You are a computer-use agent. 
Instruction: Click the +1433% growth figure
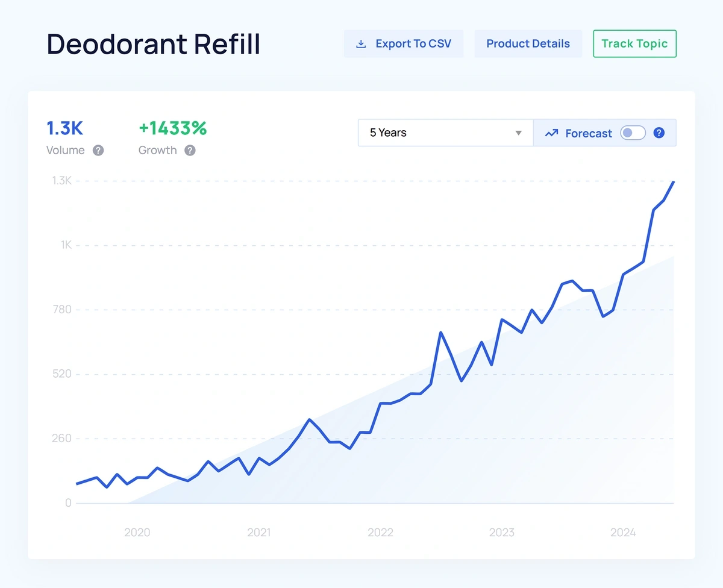(173, 128)
